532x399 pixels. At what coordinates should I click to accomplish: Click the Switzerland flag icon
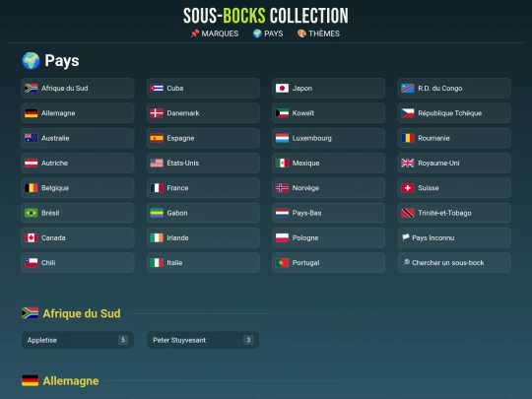click(408, 188)
